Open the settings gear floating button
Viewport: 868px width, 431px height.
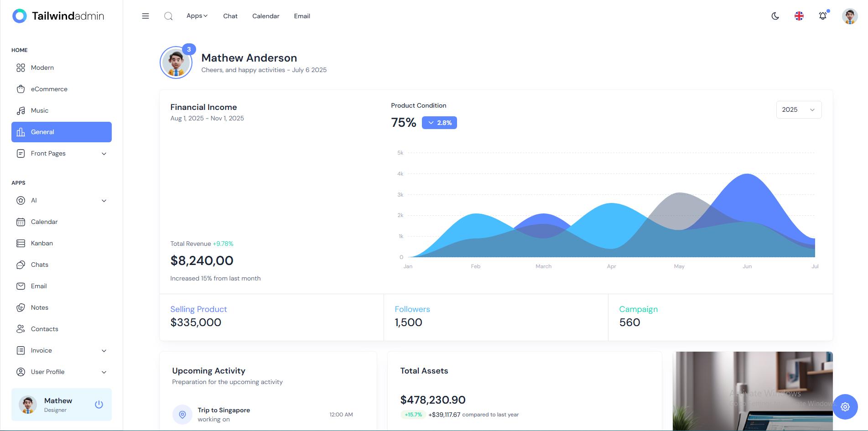pos(845,407)
